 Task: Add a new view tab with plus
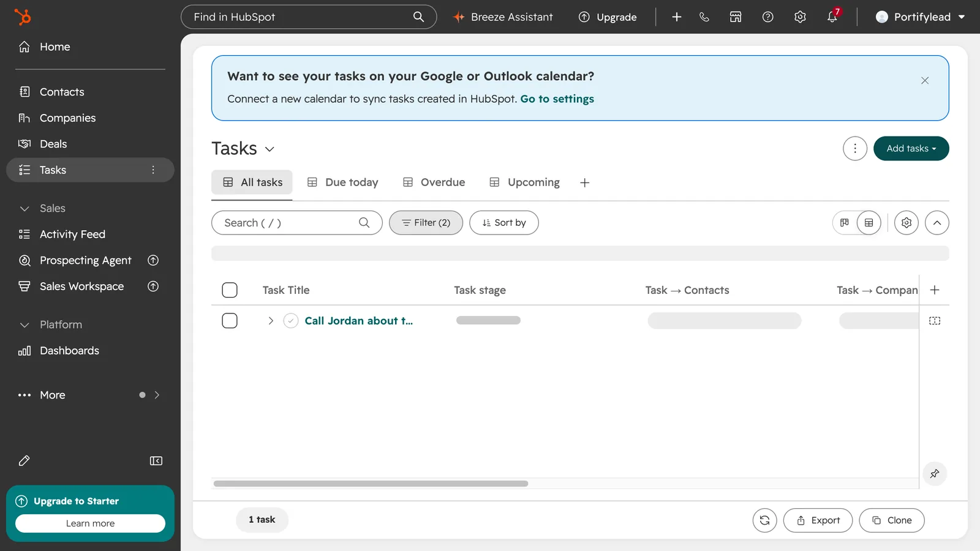click(x=585, y=183)
